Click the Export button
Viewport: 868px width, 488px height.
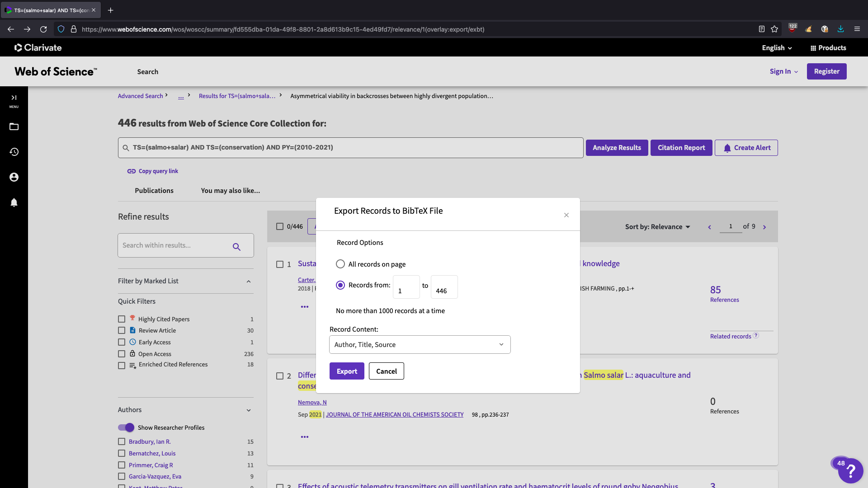(347, 371)
